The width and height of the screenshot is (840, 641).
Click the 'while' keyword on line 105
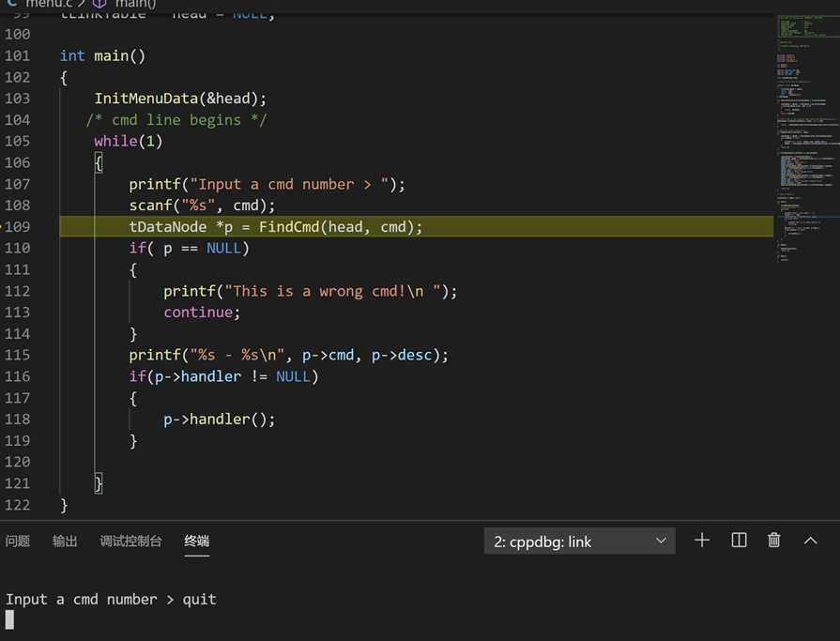coord(115,142)
